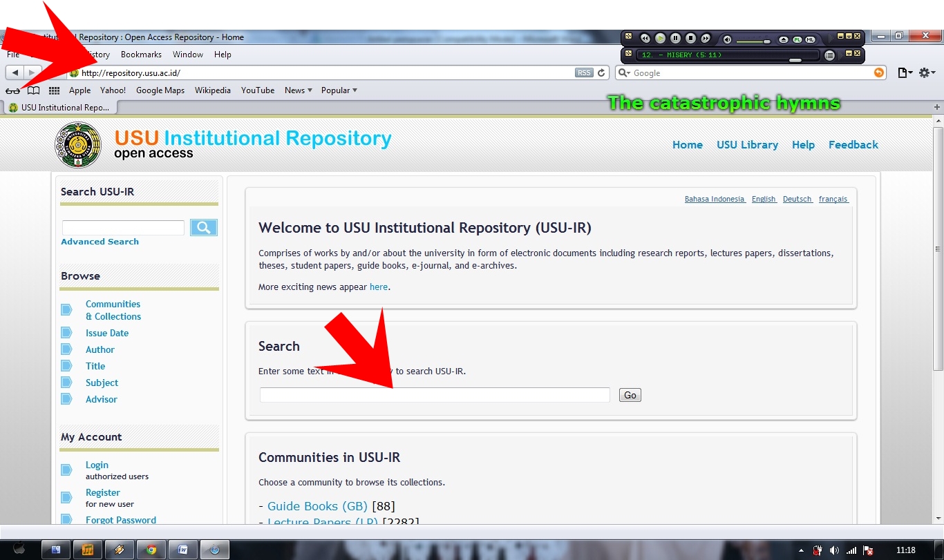Browse Communities & Collections
944x560 pixels.
pos(113,310)
